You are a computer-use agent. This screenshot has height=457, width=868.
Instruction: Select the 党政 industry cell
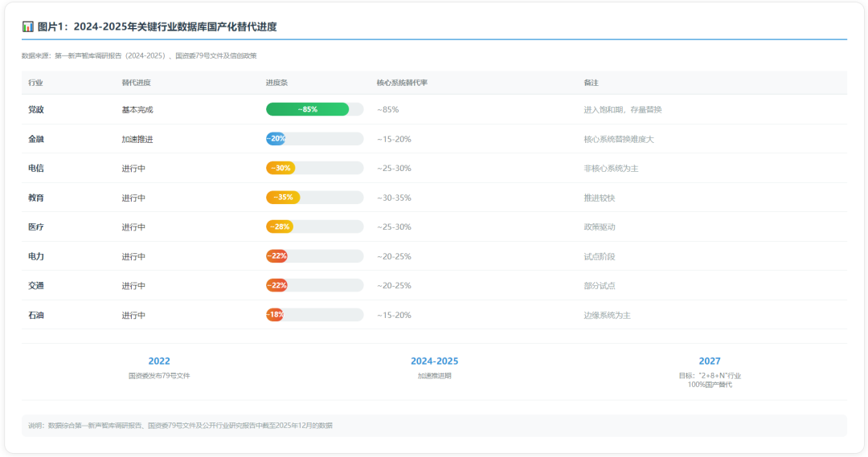[x=36, y=109]
